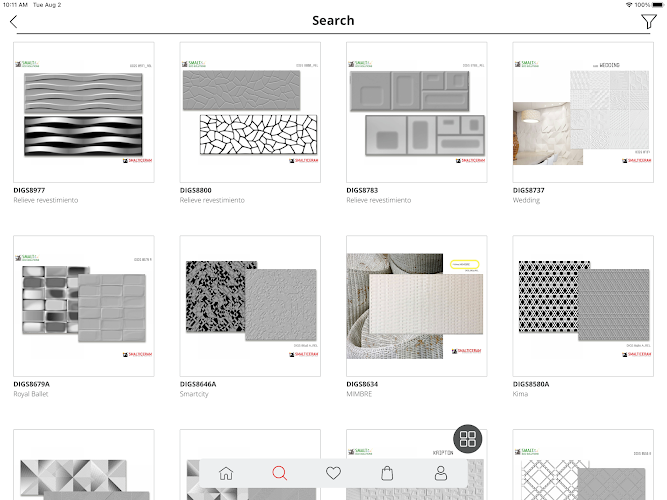Select the DIGS8580A product code
The width and height of the screenshot is (667, 500).
point(531,384)
